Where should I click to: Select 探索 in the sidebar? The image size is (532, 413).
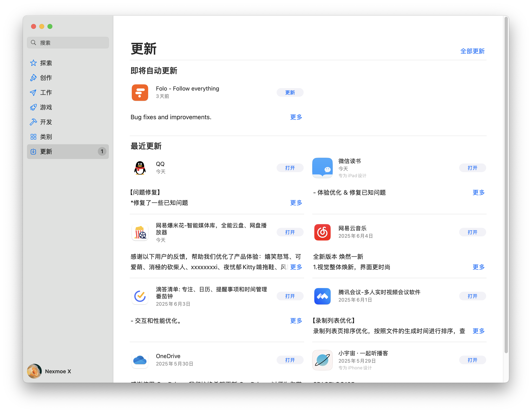tap(68, 63)
